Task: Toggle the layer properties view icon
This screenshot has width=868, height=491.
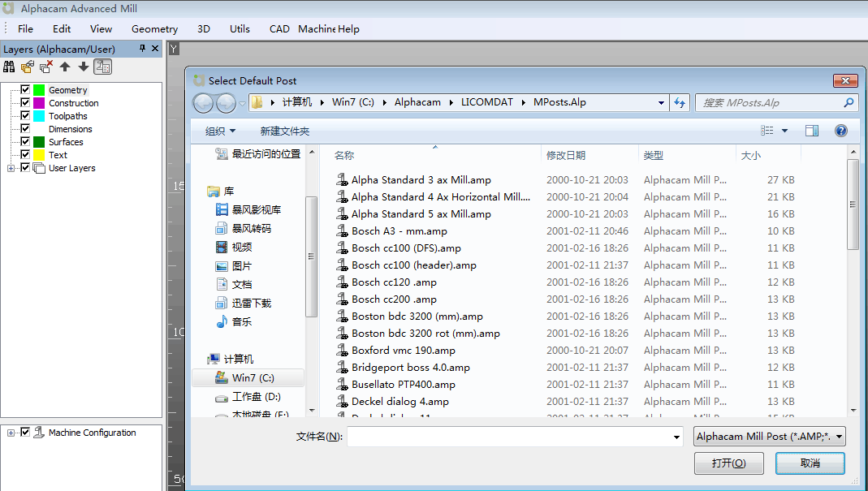Action: pyautogui.click(x=102, y=67)
